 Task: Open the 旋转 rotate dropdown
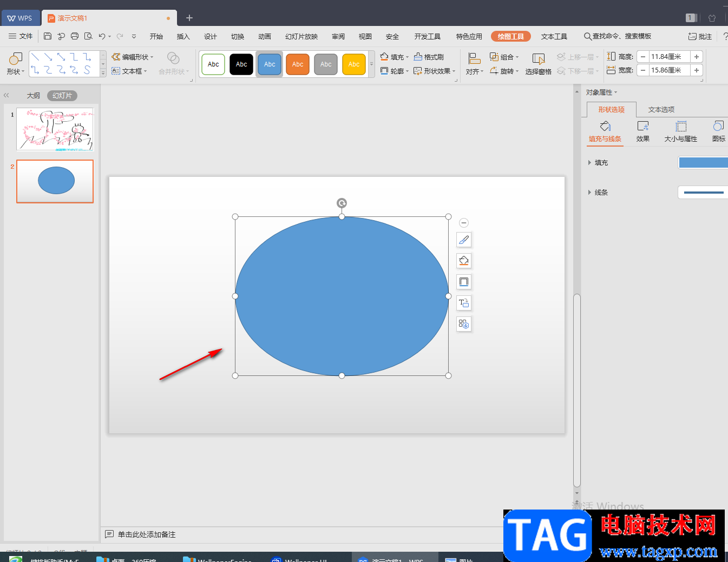click(x=504, y=71)
